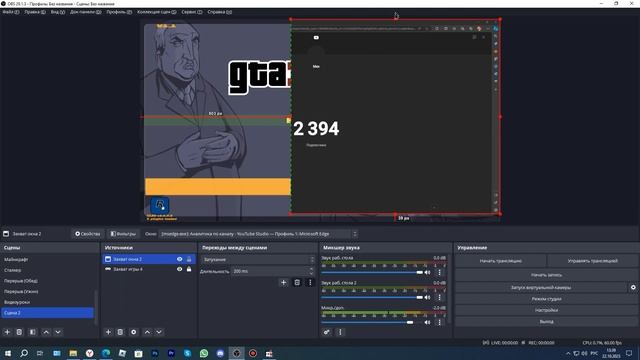Select the Захват игры 4 source row
The image size is (640, 360).
pyautogui.click(x=149, y=269)
